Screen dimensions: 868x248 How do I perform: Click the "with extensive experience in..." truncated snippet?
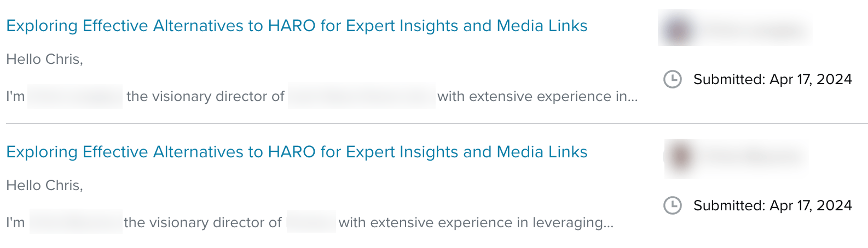tap(537, 97)
